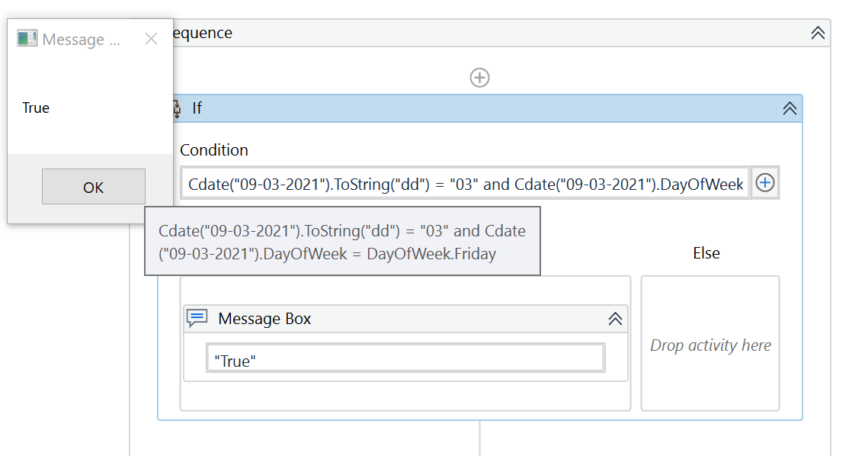Select the If activity title

coord(197,108)
